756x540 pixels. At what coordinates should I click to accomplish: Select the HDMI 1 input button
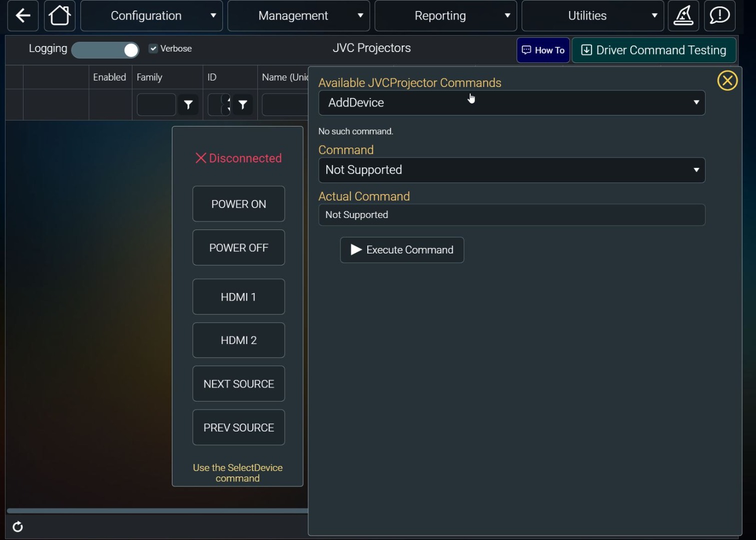239,297
